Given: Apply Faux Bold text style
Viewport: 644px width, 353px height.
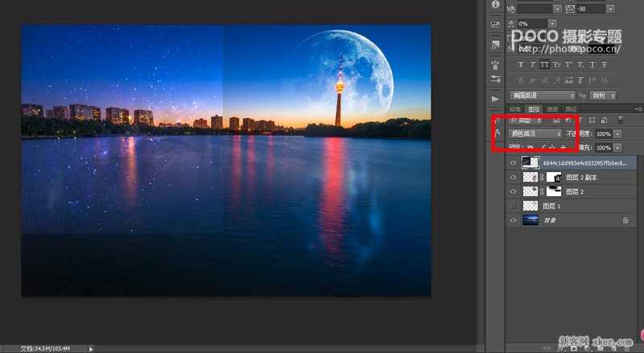Looking at the screenshot, I should (521, 64).
